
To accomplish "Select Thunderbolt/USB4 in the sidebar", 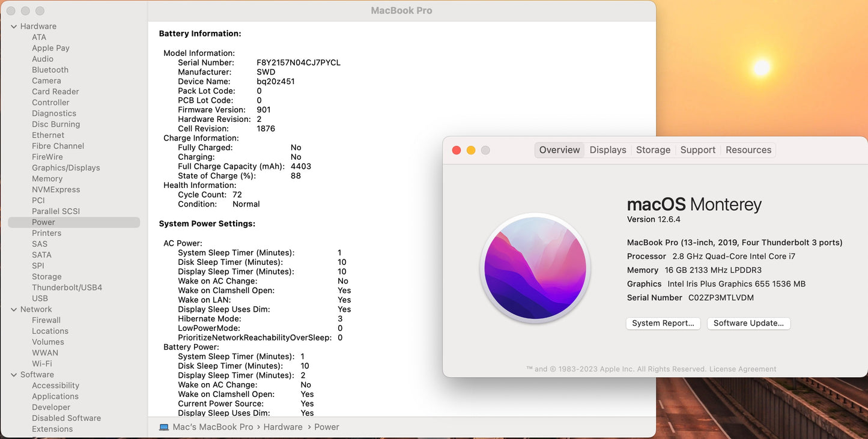I will 67,288.
